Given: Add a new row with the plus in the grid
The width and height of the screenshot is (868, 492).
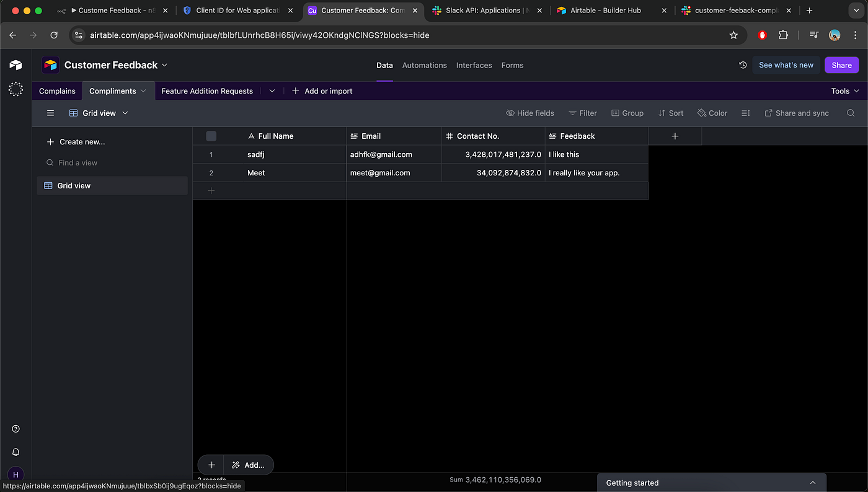Looking at the screenshot, I should click(211, 191).
